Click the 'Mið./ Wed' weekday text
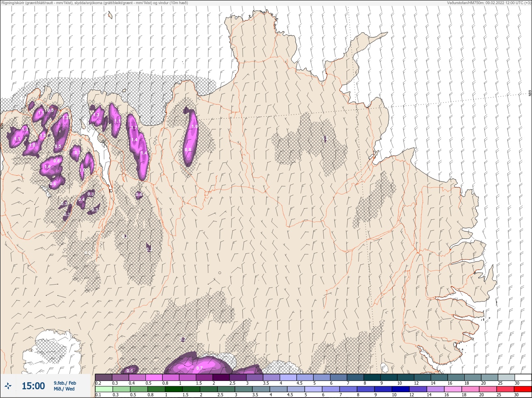The height and width of the screenshot is (398, 532). click(64, 389)
